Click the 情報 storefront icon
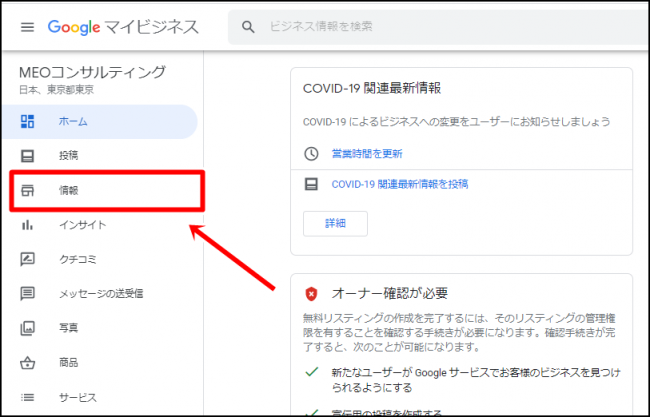The height and width of the screenshot is (417, 650). pos(27,191)
